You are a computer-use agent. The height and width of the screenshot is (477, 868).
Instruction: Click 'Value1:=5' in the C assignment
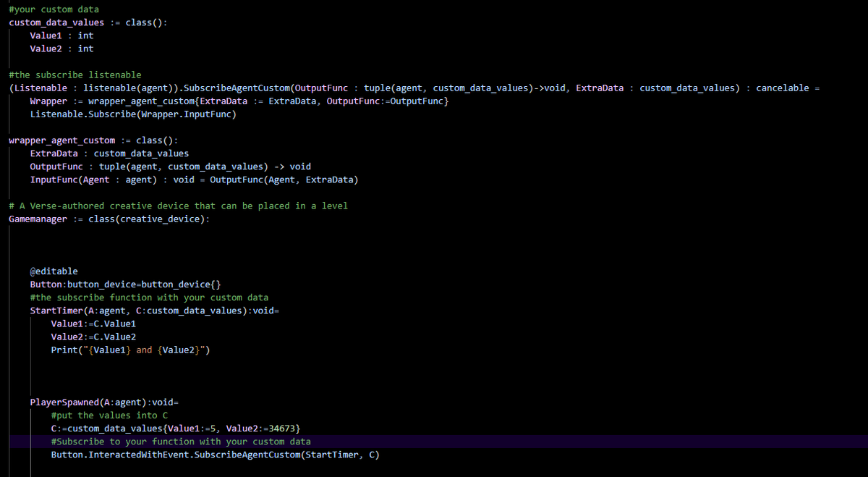[192, 428]
